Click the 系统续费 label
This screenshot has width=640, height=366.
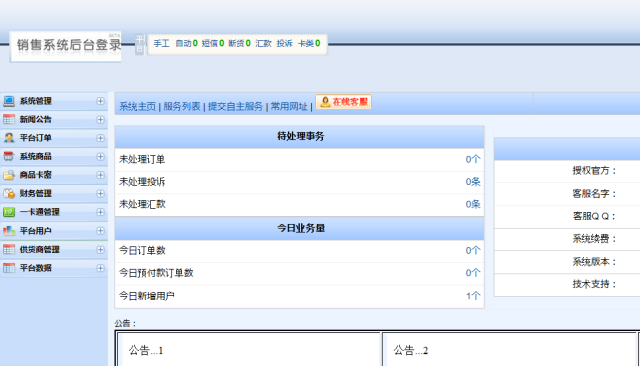pyautogui.click(x=594, y=239)
